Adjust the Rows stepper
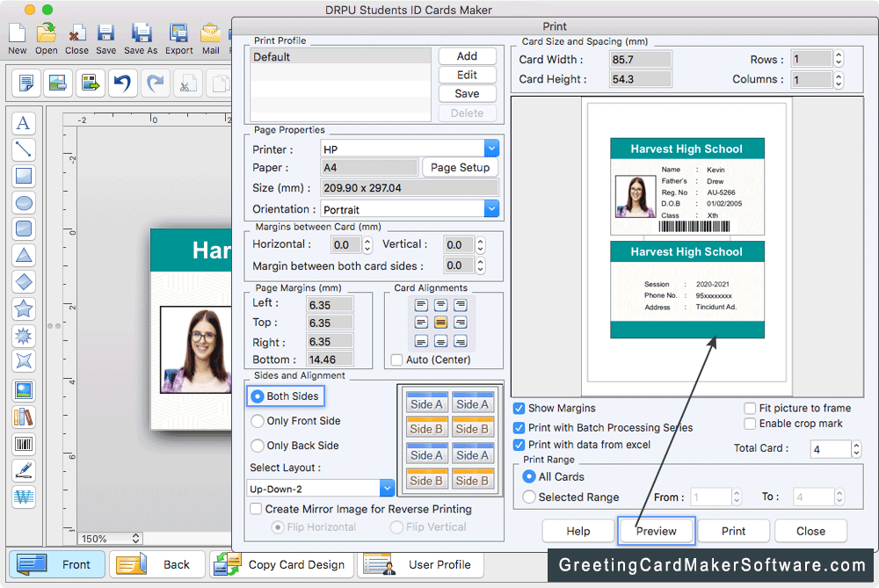Viewport: 879px width, 588px height. pos(839,59)
